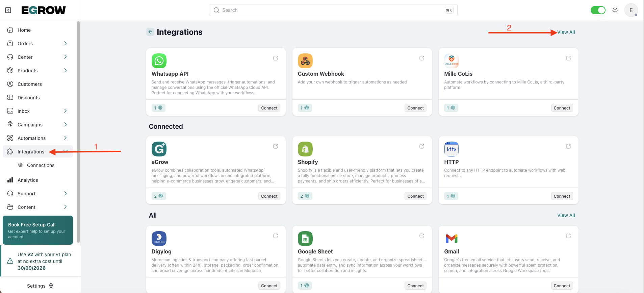Click View All beside the All section

tap(566, 215)
